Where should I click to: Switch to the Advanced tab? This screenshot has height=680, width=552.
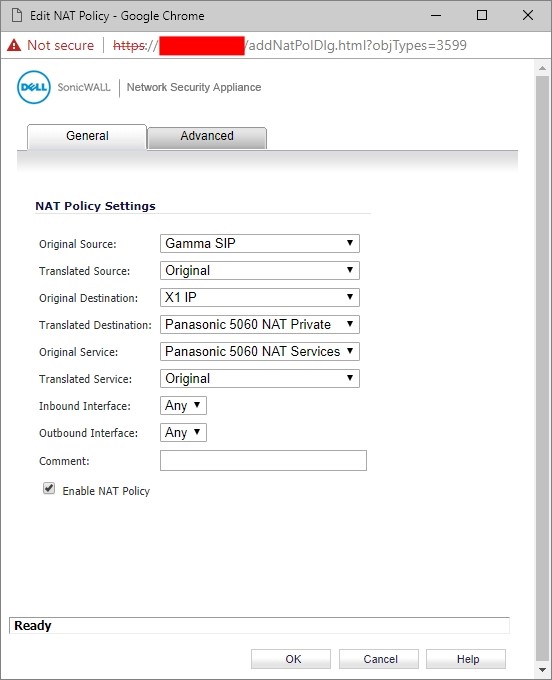coord(207,137)
